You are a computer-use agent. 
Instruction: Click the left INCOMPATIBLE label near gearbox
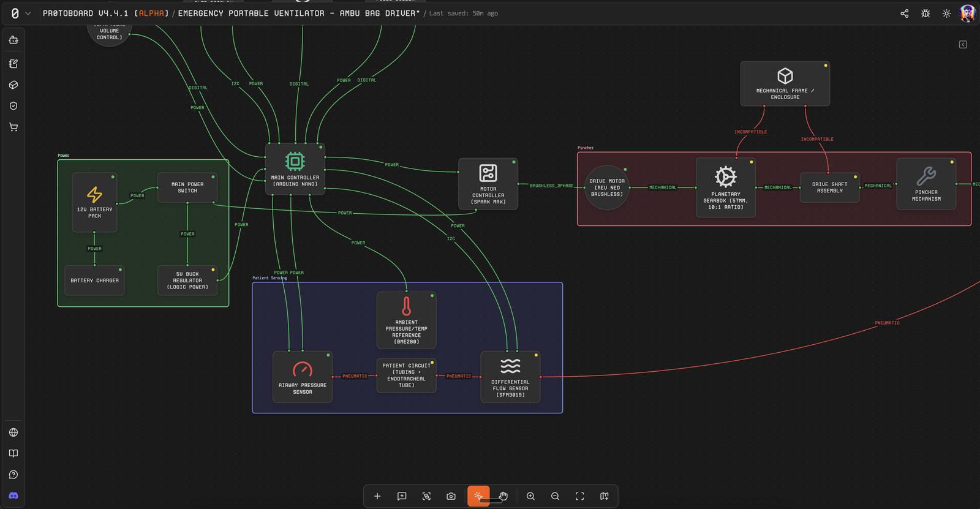click(751, 132)
